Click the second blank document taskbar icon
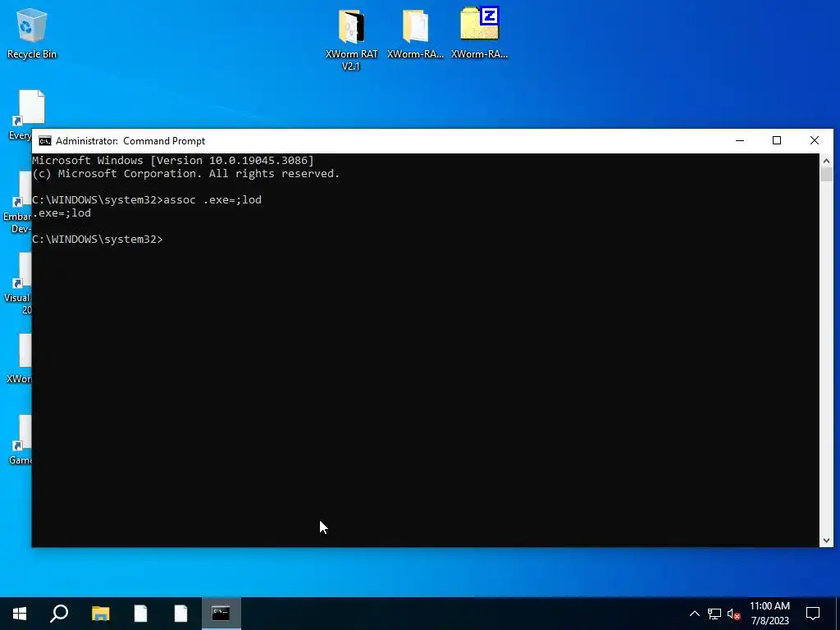 click(180, 614)
